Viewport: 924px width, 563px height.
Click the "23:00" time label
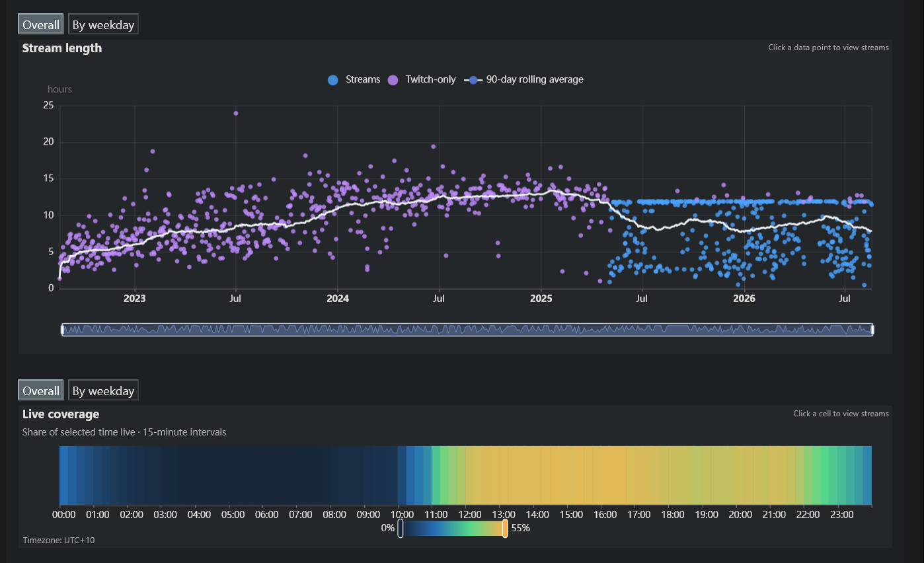pyautogui.click(x=842, y=515)
